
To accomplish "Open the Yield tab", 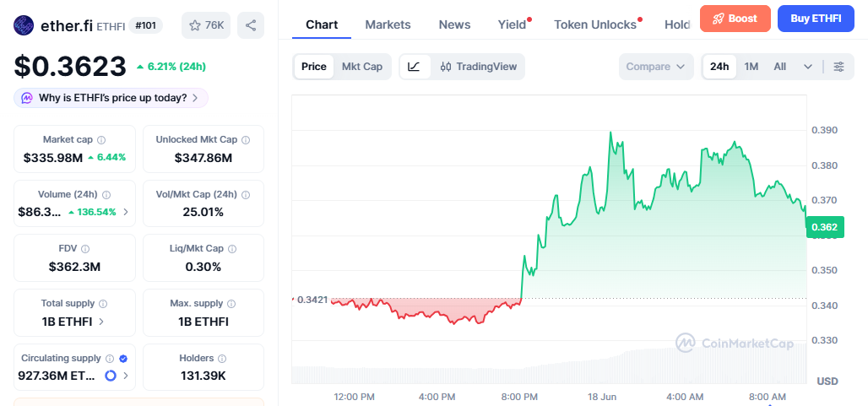I will coord(512,24).
